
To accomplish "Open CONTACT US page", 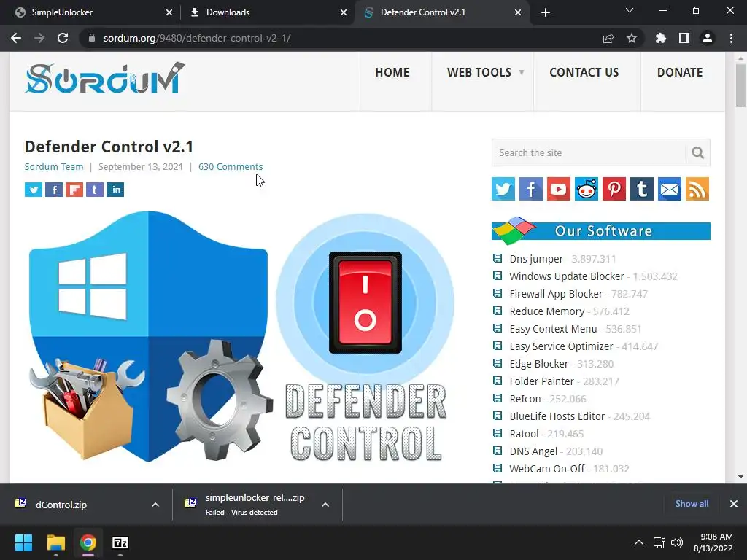I will [x=584, y=72].
